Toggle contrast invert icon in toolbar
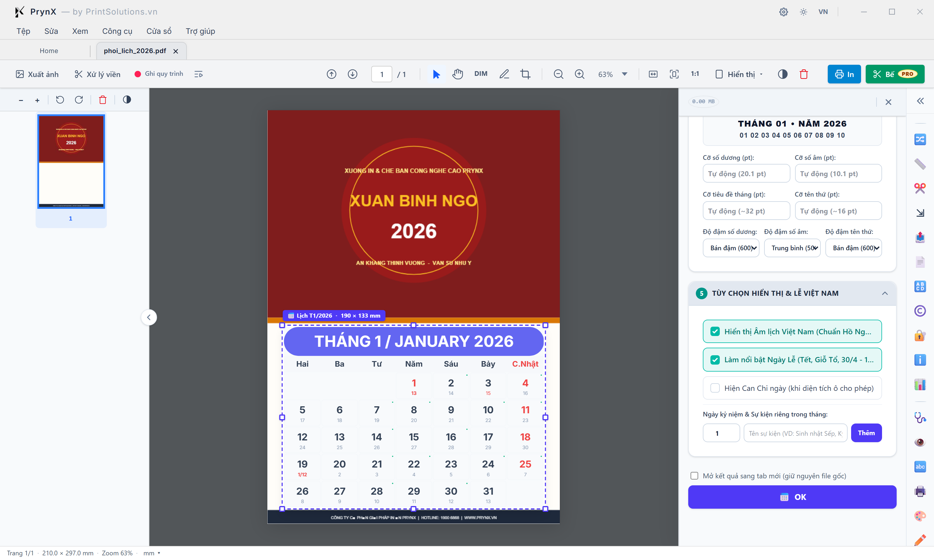 [783, 74]
